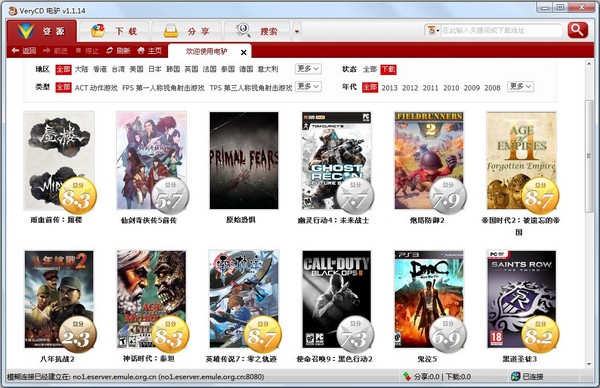Filter region by 大陆

(x=81, y=69)
